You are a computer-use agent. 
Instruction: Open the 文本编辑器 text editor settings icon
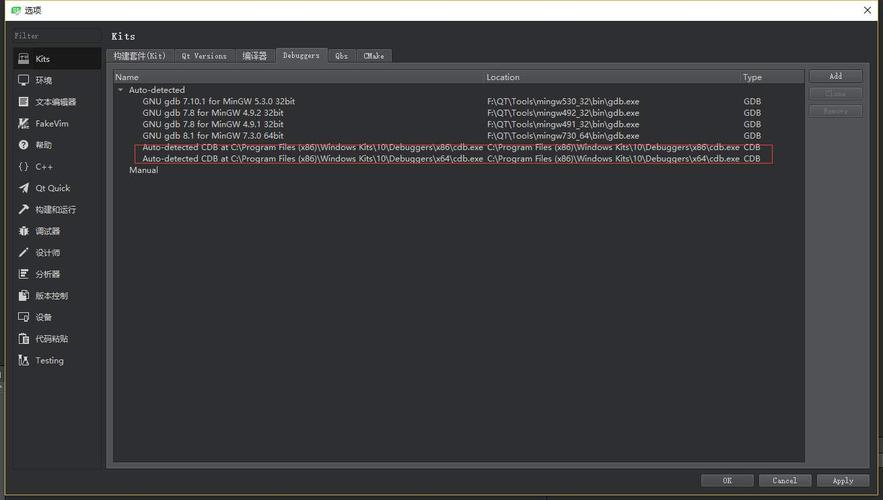(24, 102)
